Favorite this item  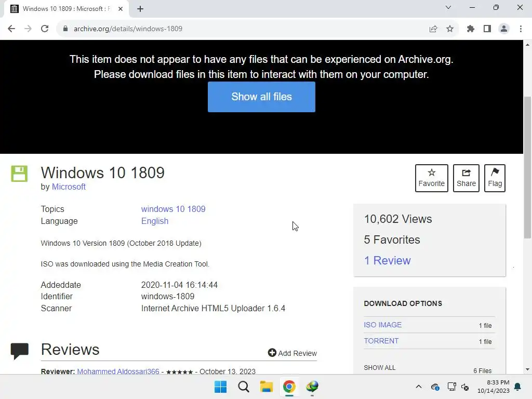pyautogui.click(x=432, y=178)
